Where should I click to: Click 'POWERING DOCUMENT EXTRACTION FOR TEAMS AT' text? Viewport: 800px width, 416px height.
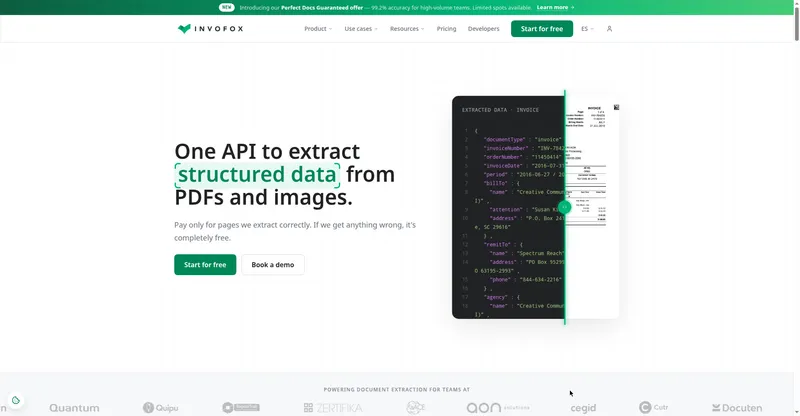click(396, 389)
